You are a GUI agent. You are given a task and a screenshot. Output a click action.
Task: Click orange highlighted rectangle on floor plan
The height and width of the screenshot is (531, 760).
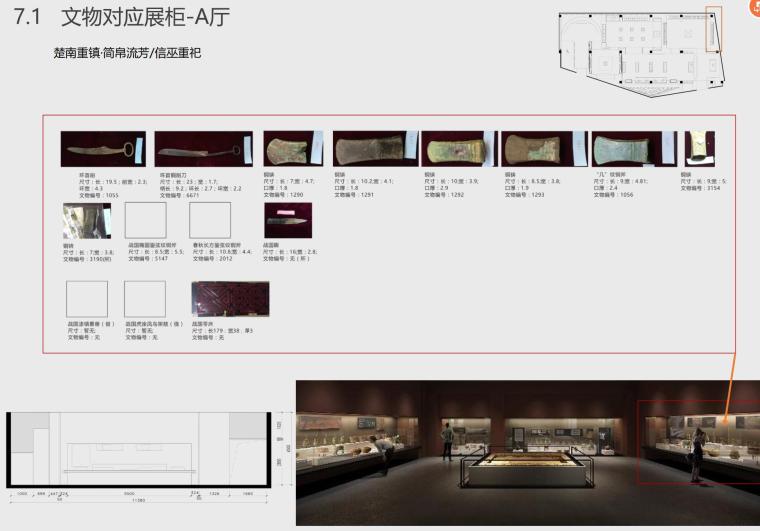tap(712, 30)
